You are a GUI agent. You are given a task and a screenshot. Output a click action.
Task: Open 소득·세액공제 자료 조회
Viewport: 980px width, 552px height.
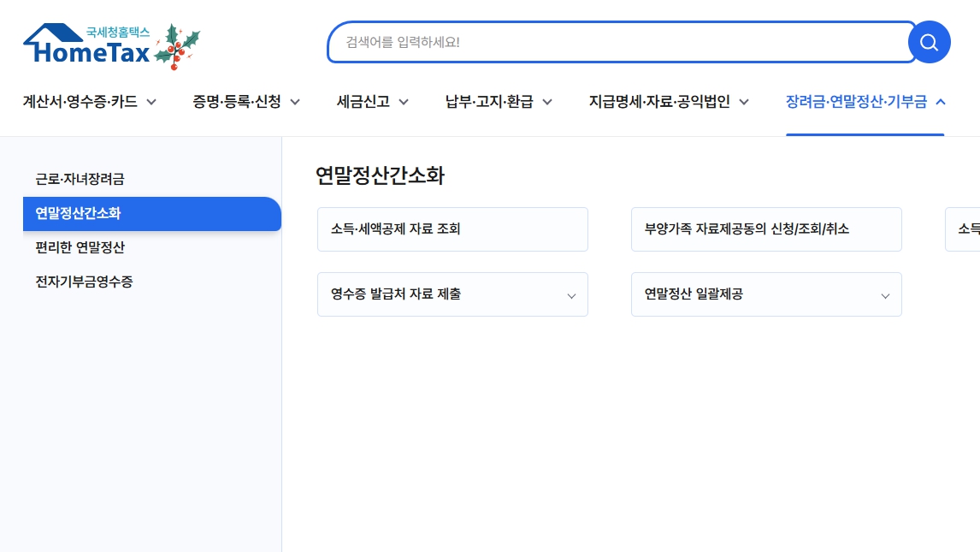pos(452,229)
